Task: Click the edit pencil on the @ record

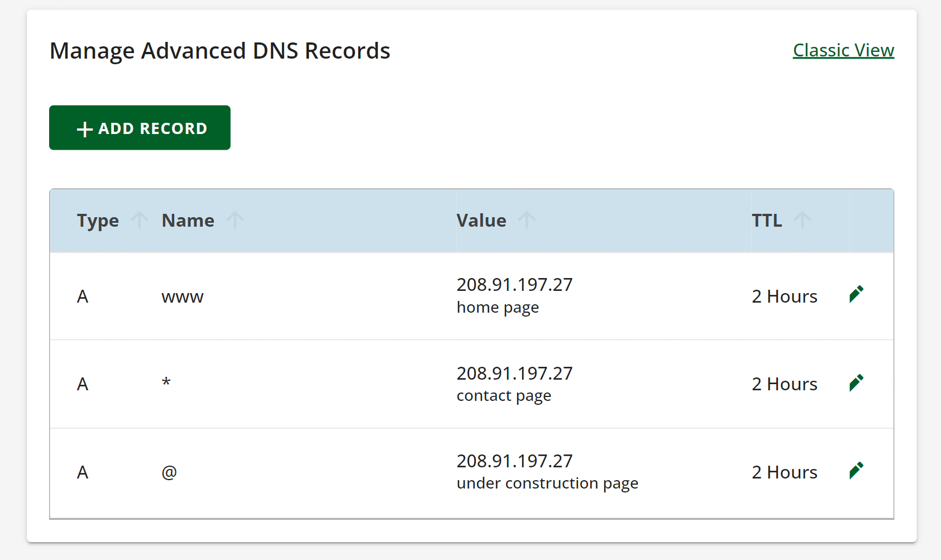Action: coord(856,470)
